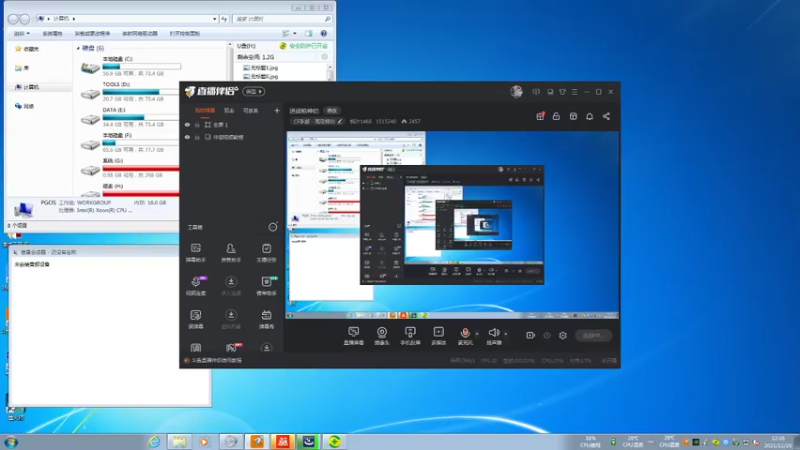
Task: Click the Windows Start button
Action: [x=11, y=442]
